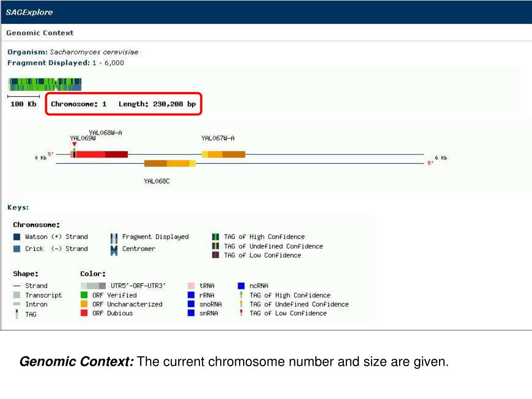Image resolution: width=532 pixels, height=399 pixels.
Task: Click the YAL069W gene label
Action: pos(83,138)
